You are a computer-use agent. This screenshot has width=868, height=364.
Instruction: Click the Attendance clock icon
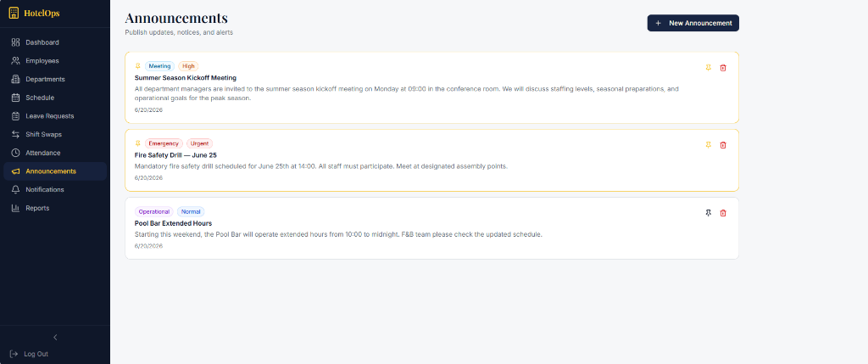15,153
